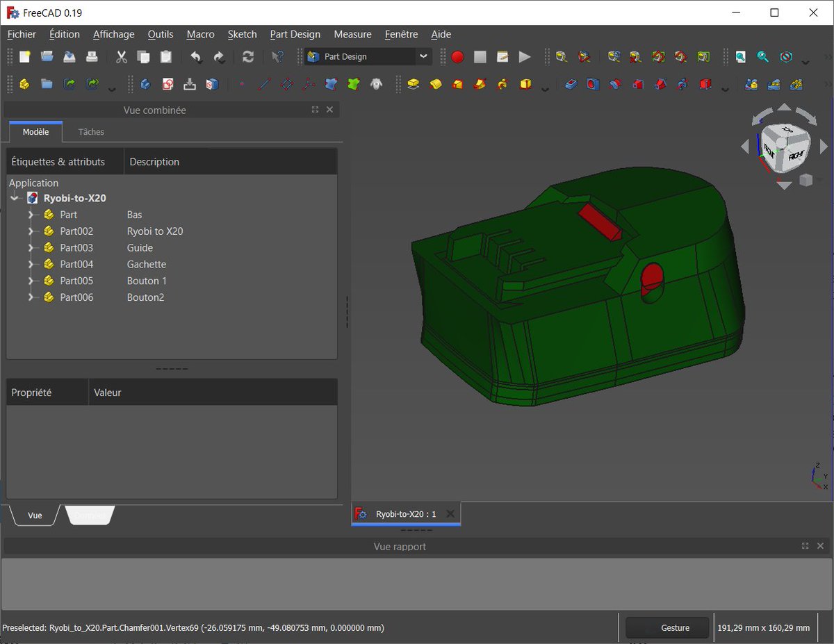The image size is (834, 644).
Task: Open the Macros dialog notepad icon
Action: tap(502, 57)
